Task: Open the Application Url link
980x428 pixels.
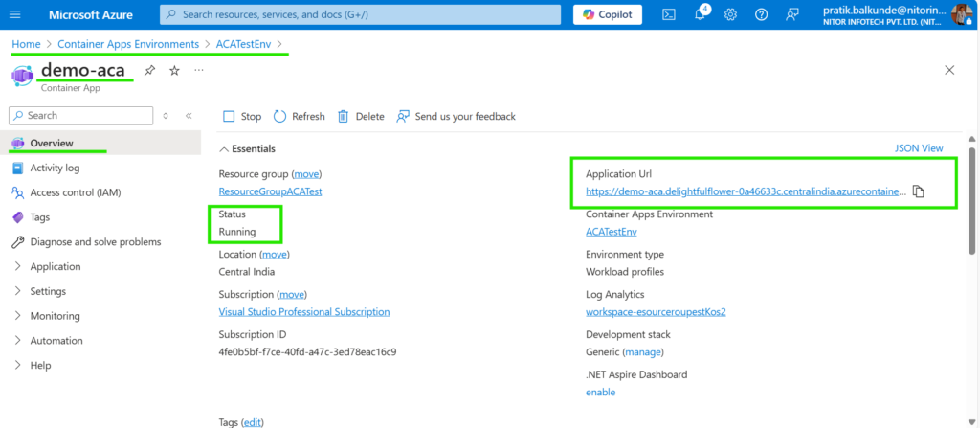Action: tap(746, 191)
